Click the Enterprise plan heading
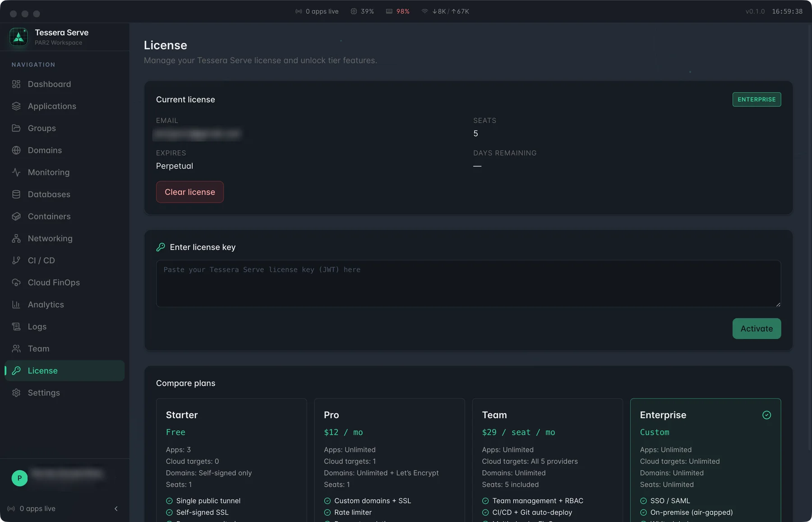The width and height of the screenshot is (812, 522). pos(663,415)
